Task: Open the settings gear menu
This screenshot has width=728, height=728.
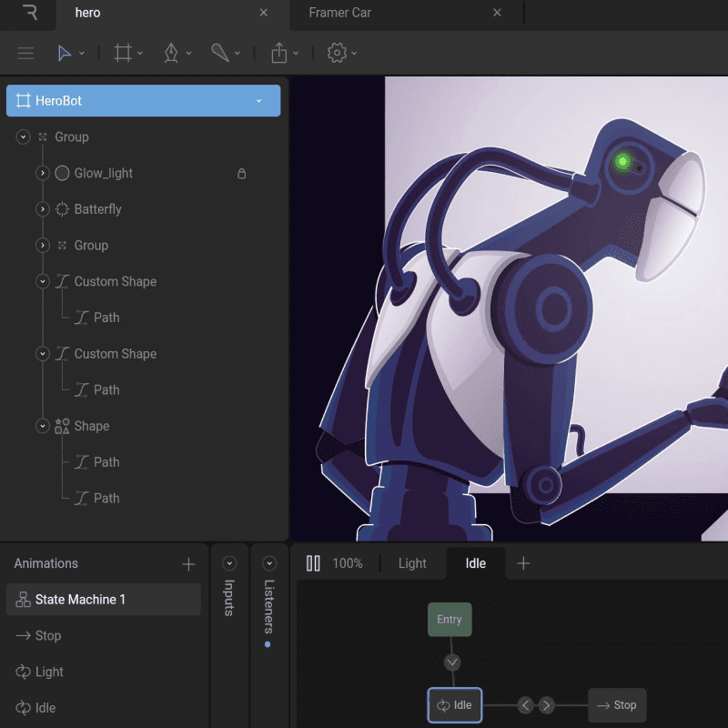Action: pos(337,54)
